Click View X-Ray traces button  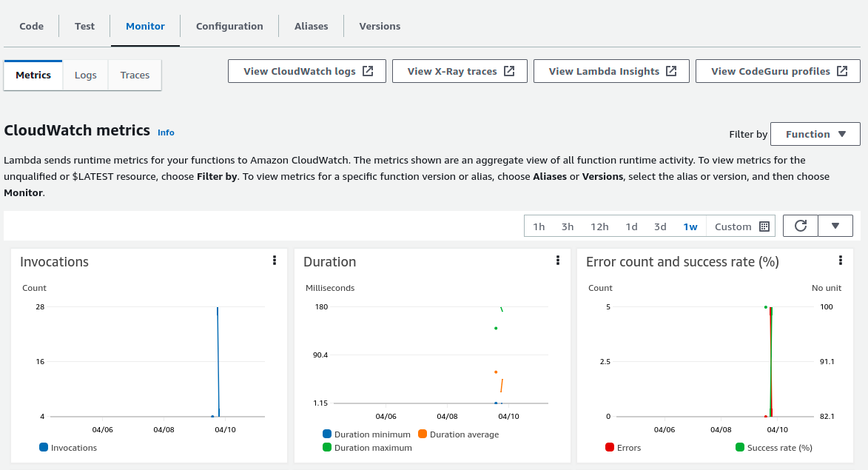pos(460,71)
